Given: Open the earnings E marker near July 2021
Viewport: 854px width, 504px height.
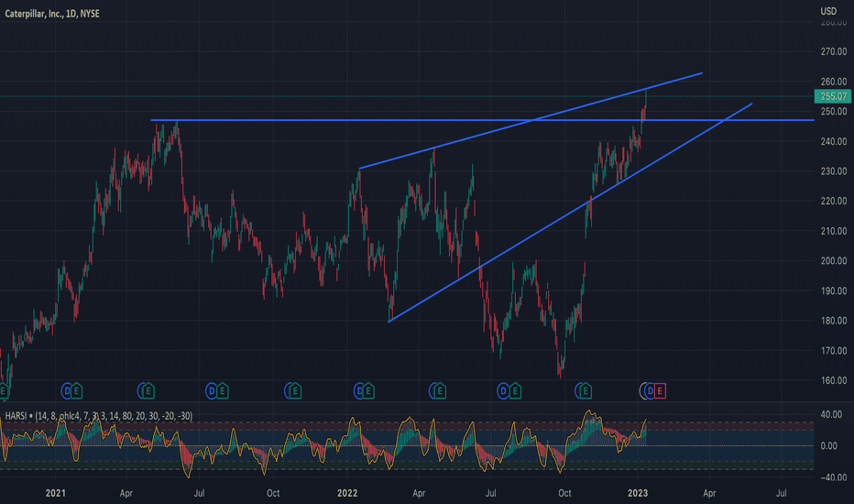Looking at the screenshot, I should (222, 390).
